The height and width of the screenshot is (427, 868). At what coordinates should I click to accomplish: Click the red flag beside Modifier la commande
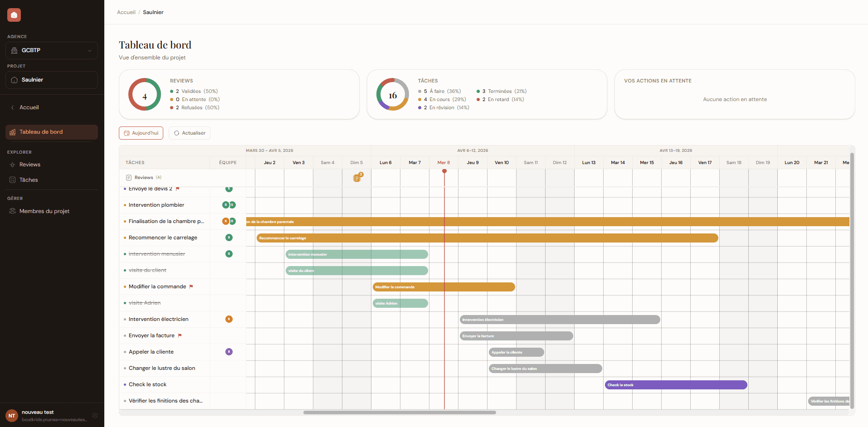click(191, 286)
